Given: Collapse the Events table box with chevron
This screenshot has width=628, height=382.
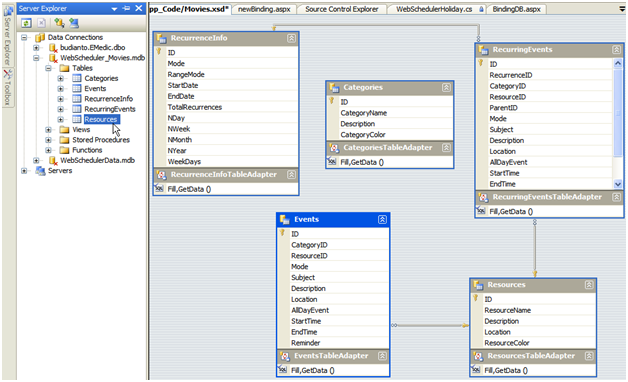Looking at the screenshot, I should click(382, 219).
